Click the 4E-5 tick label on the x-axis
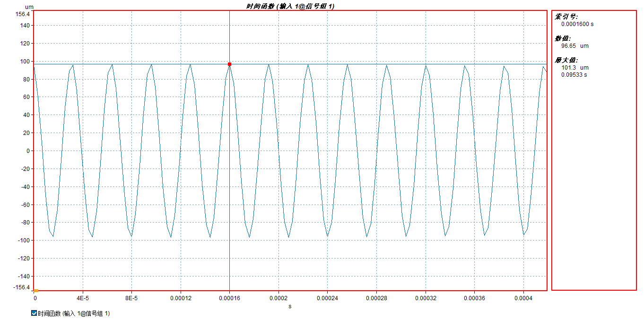 83,298
